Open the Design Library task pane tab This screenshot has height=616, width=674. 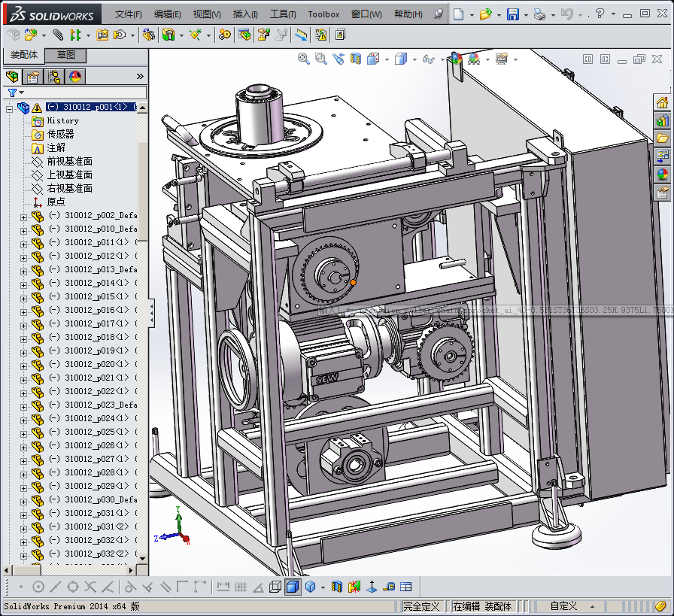tap(663, 120)
